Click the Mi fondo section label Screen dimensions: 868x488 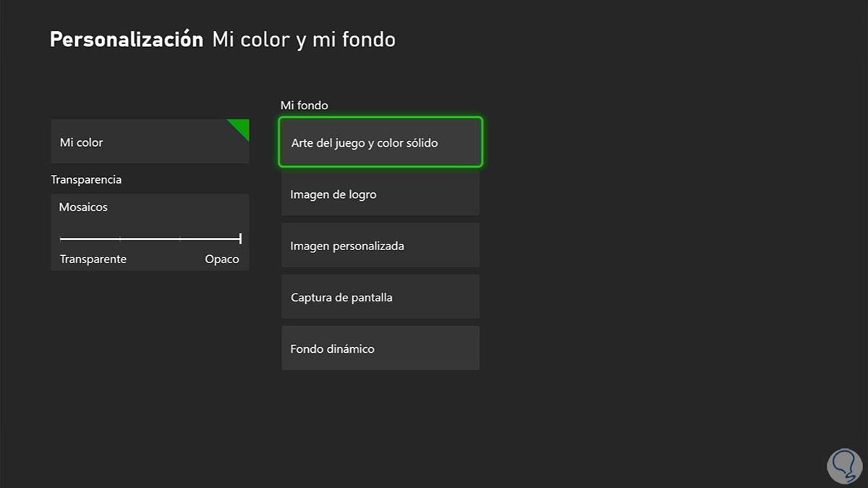click(x=305, y=106)
